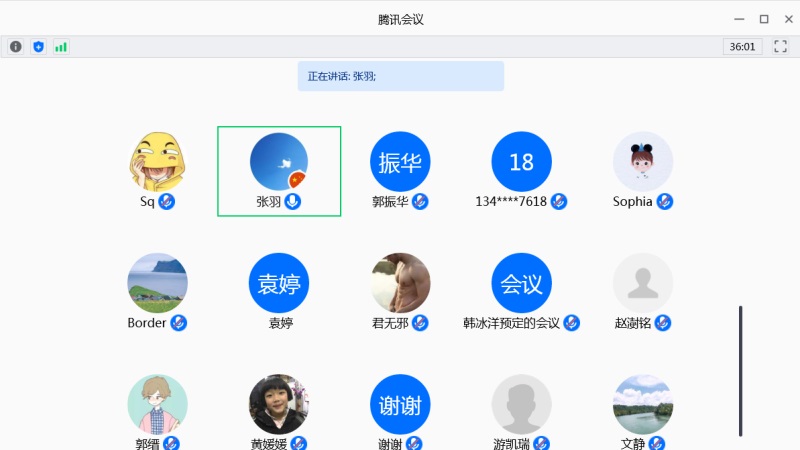Click muted mic icon next to Border
Screen dimensions: 800x450
coord(178,323)
